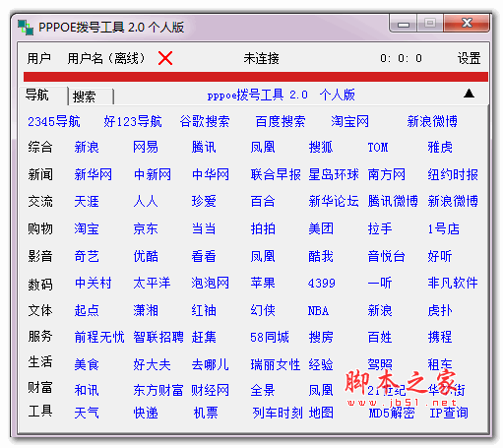The image size is (503, 448).
Task: Open the 人人 link
Action: point(146,201)
